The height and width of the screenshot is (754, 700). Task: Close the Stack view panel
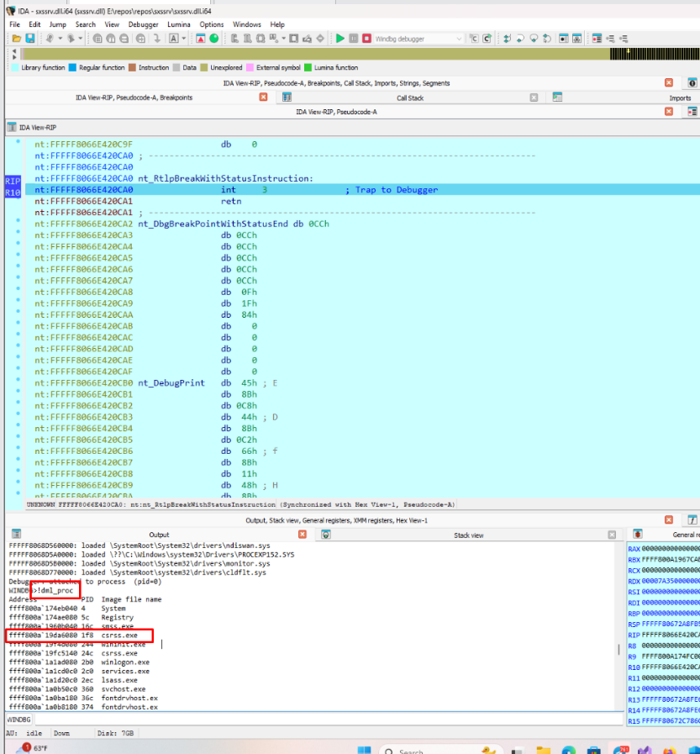coord(612,535)
